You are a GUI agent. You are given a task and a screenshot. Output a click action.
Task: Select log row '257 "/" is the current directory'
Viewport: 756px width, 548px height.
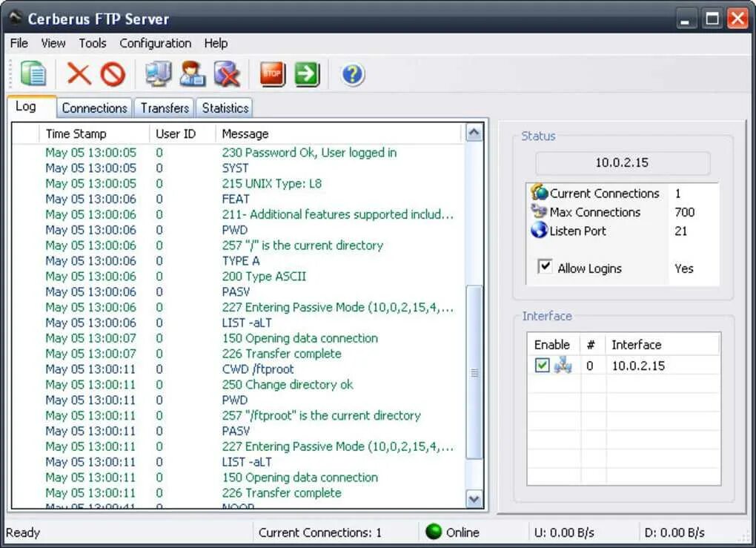pos(238,245)
